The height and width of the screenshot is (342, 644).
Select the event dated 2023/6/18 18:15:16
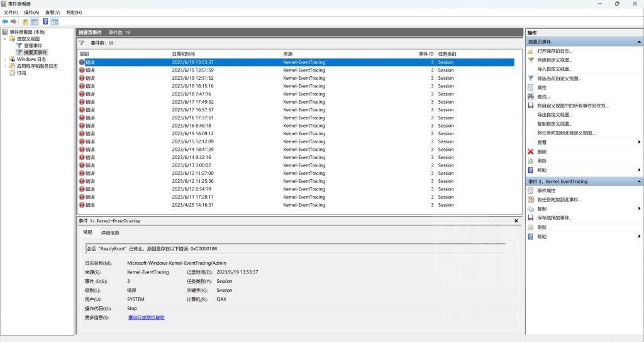[296, 86]
